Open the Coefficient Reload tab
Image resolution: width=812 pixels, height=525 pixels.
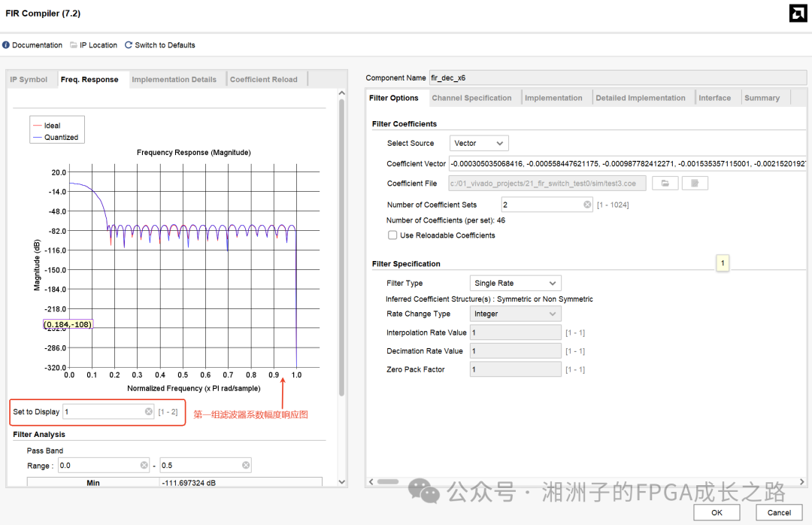point(264,79)
